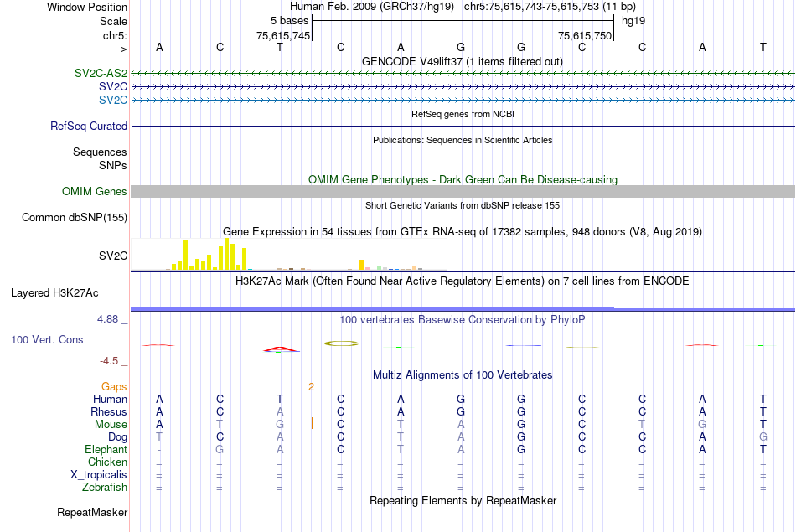796x532 pixels.
Task: Click the chr5: position label
Action: tap(115, 35)
